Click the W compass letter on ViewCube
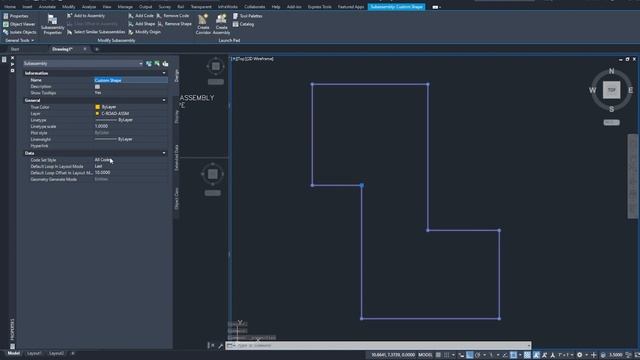The width and height of the screenshot is (640, 360). [592, 90]
